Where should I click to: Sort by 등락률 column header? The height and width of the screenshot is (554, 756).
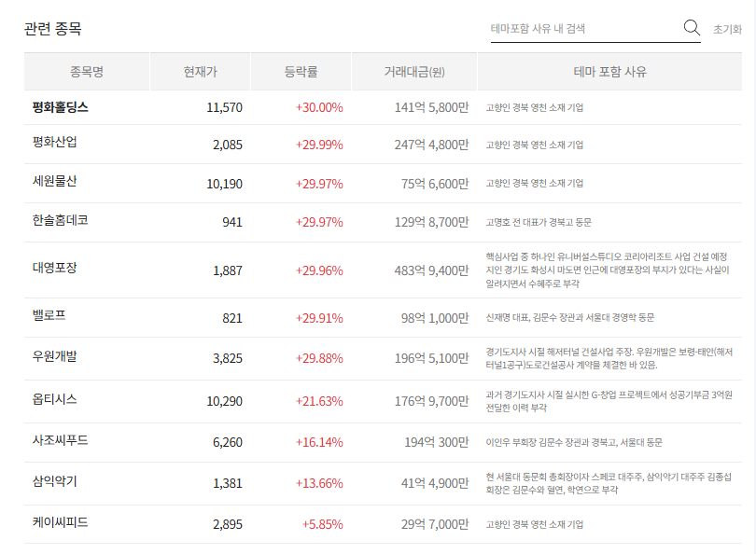pyautogui.click(x=301, y=72)
